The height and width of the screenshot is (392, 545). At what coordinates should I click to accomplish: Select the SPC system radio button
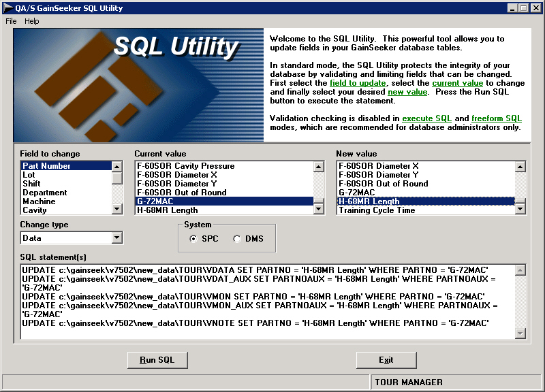pyautogui.click(x=194, y=239)
